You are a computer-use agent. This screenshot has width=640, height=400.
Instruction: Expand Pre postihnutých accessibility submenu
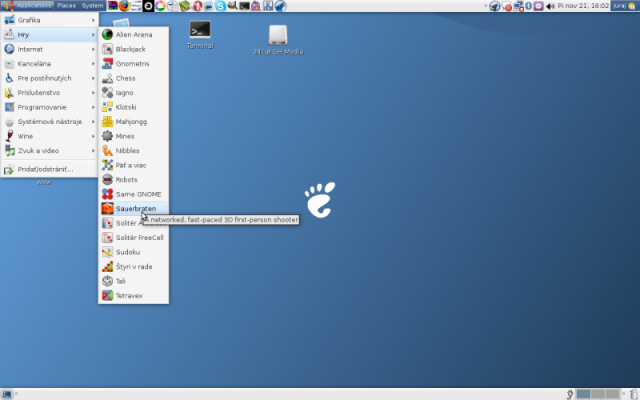49,78
